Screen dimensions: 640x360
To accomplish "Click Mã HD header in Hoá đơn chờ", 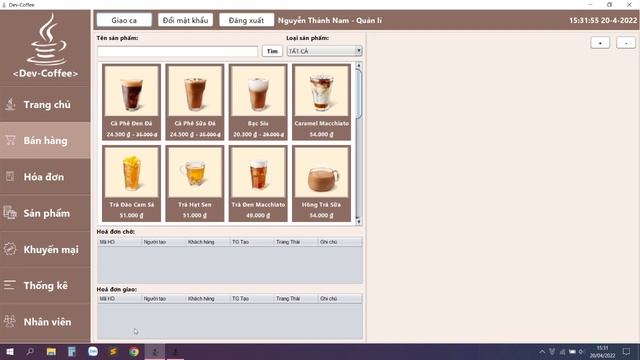I will pyautogui.click(x=120, y=242).
